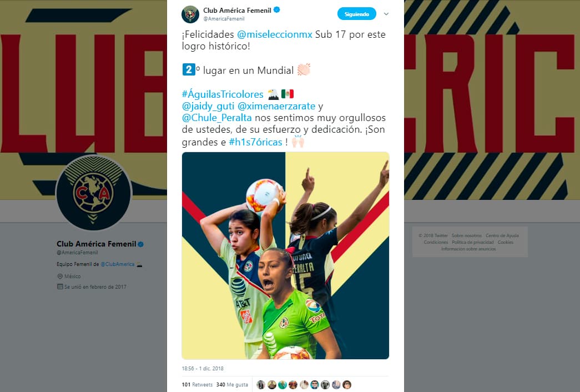Open the Centro de Ayuda footer link
The image size is (580, 392).
(x=502, y=235)
